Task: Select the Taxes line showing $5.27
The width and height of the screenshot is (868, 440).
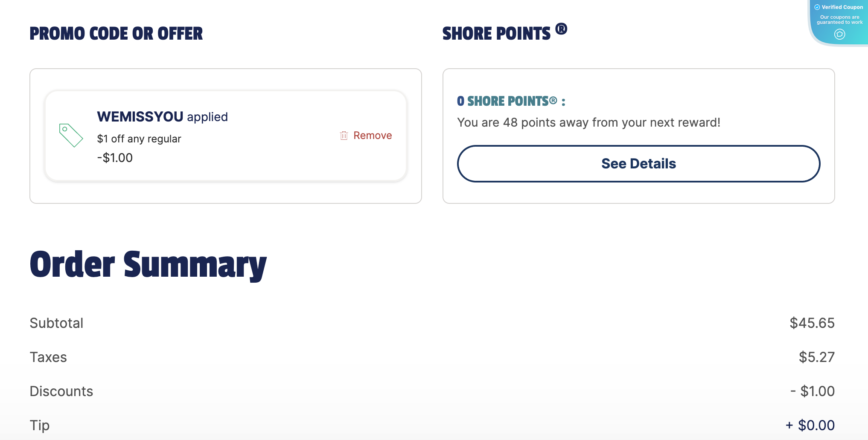Action: point(817,357)
